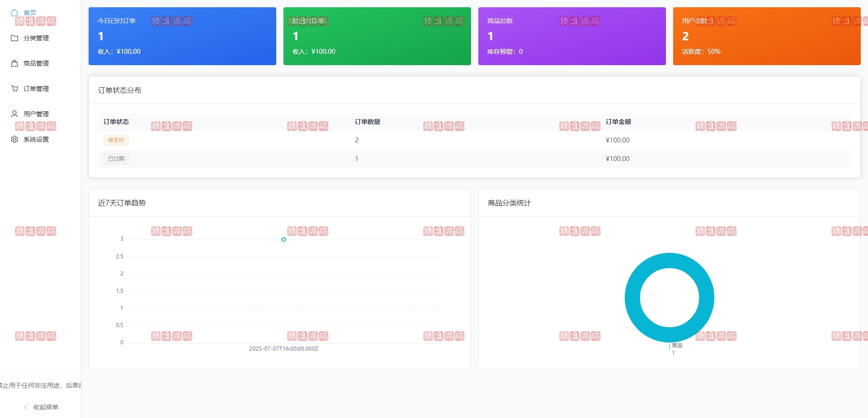Click the 近7天订单趋势 panel title
The image size is (868, 418).
(122, 203)
